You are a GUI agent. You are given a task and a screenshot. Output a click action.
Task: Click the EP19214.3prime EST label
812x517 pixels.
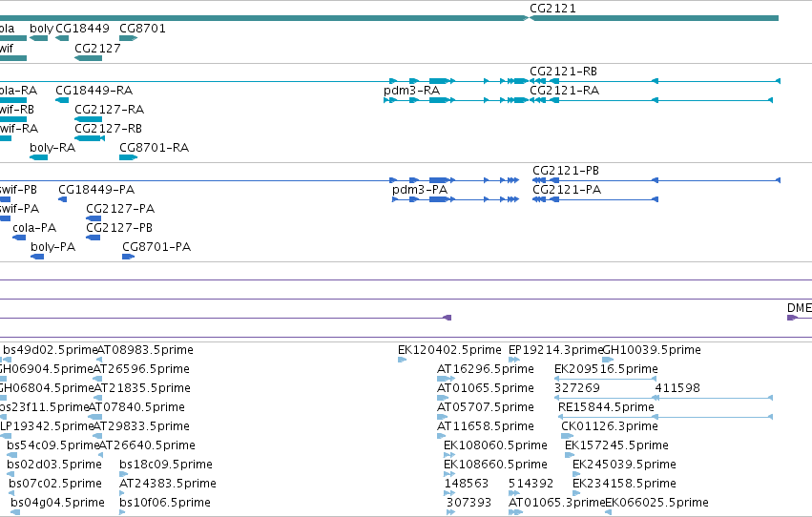(x=555, y=350)
